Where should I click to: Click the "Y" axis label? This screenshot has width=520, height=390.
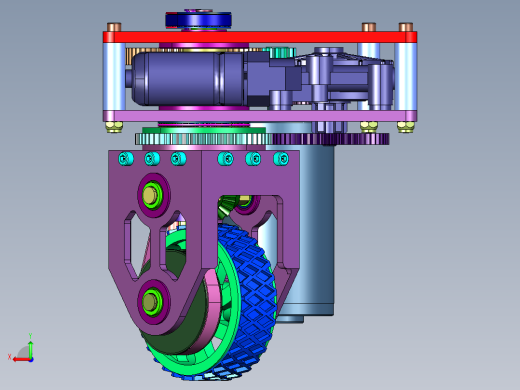(30, 336)
